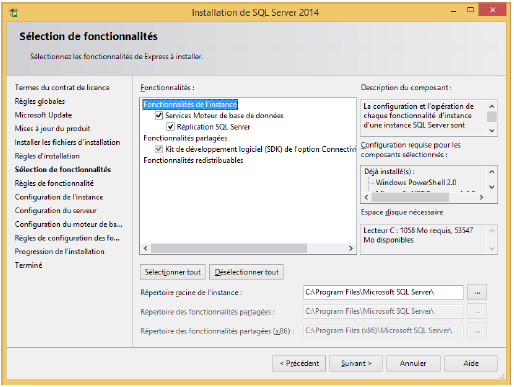Click the down arrow in the Espace disque nécessaire box
Viewport: 514px width, 387px height.
(491, 248)
